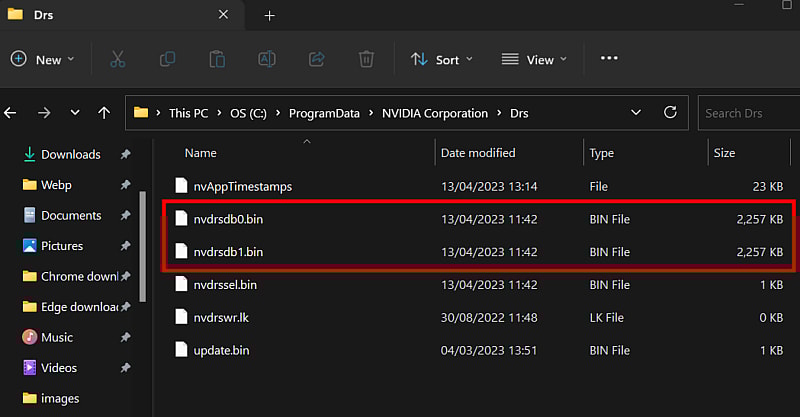Click the nvdrsdb1.bin file icon
This screenshot has height=417, width=800.
click(181, 251)
